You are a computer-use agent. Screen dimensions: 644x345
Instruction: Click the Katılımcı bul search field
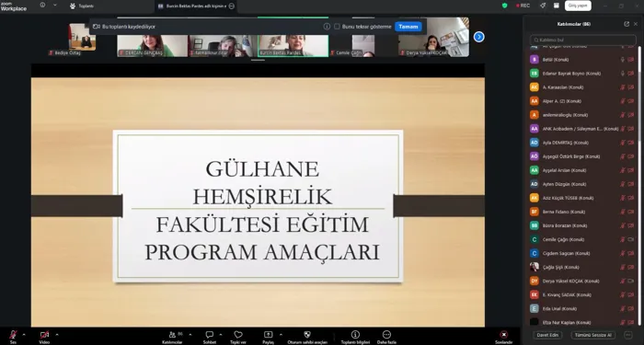tap(582, 40)
